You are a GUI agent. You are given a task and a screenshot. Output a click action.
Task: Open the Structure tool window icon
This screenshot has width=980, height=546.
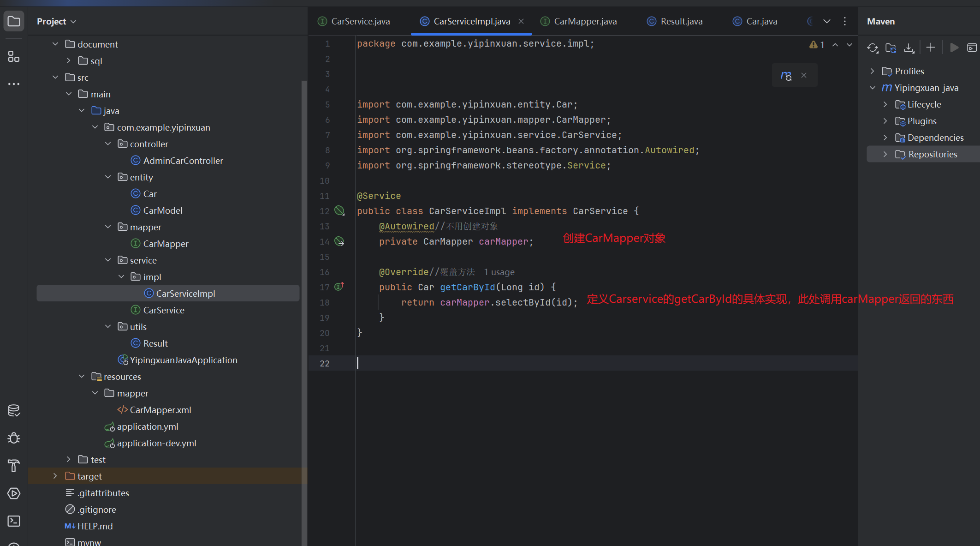(x=14, y=56)
